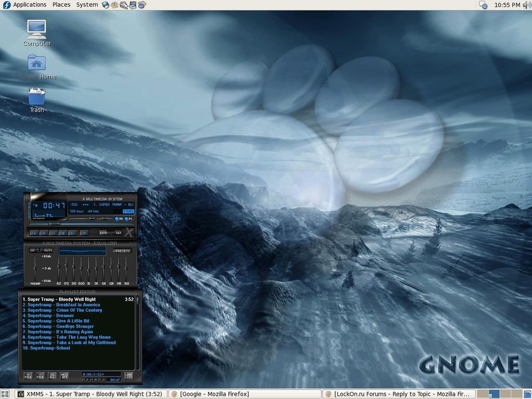Open the MISC OPT menu in the playlist
This screenshot has width=532, height=399.
pyautogui.click(x=65, y=376)
